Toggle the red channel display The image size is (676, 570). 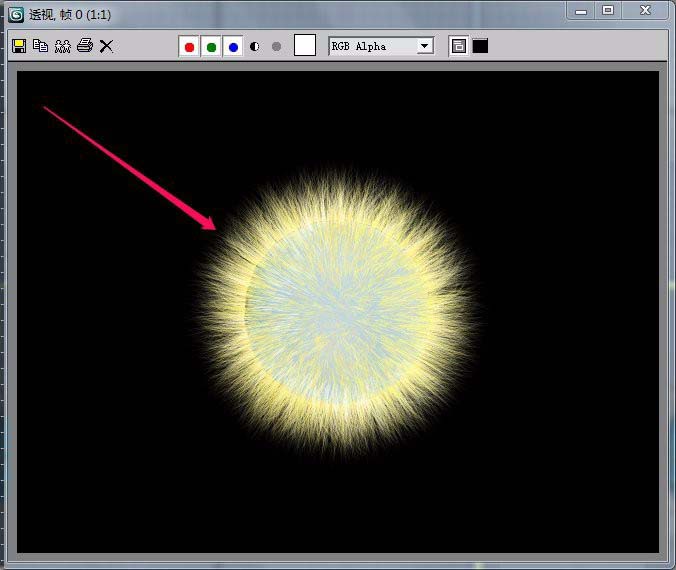tap(189, 47)
